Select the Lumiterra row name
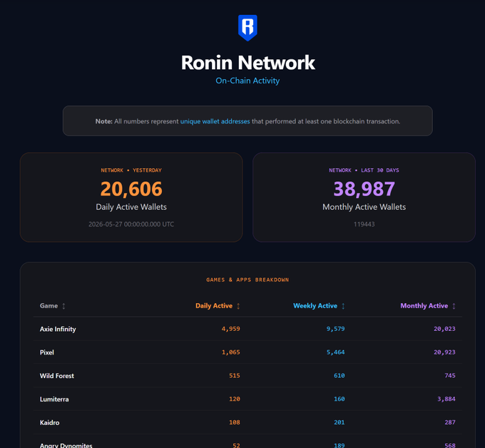 coord(54,399)
